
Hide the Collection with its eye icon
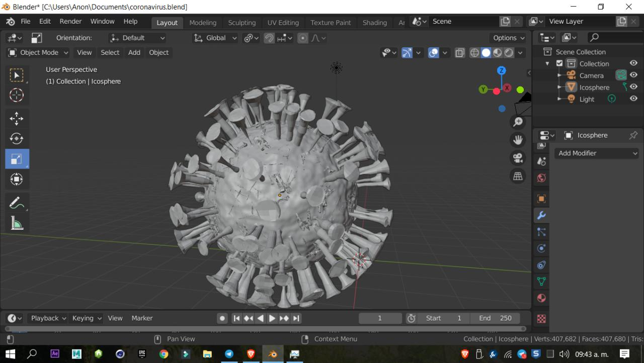pyautogui.click(x=634, y=63)
